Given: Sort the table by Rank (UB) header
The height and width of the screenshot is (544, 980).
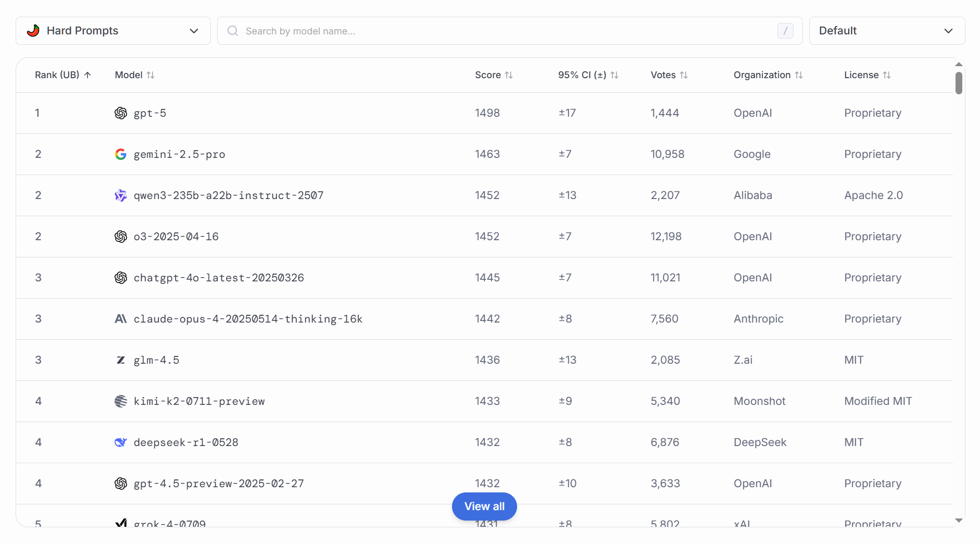Looking at the screenshot, I should (x=63, y=75).
